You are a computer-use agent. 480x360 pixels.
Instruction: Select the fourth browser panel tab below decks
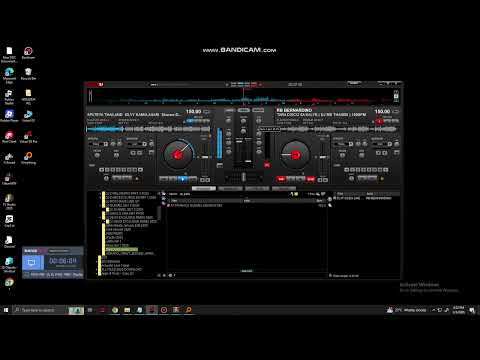tap(284, 189)
